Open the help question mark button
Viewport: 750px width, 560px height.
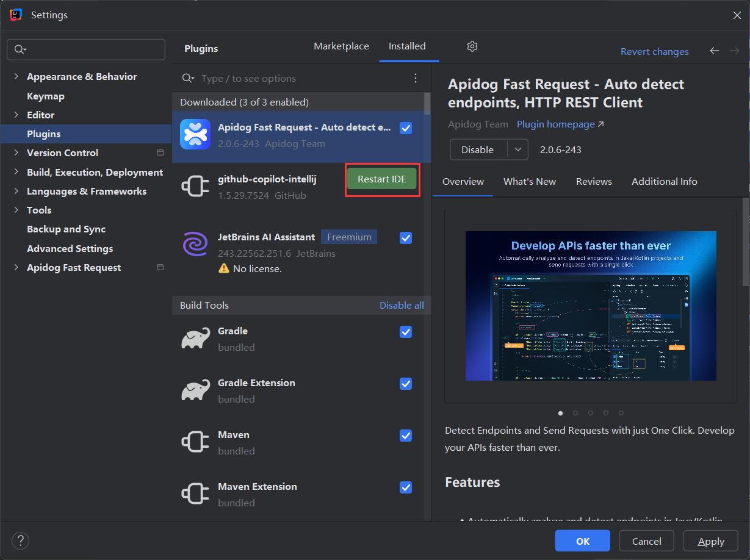tap(20, 540)
